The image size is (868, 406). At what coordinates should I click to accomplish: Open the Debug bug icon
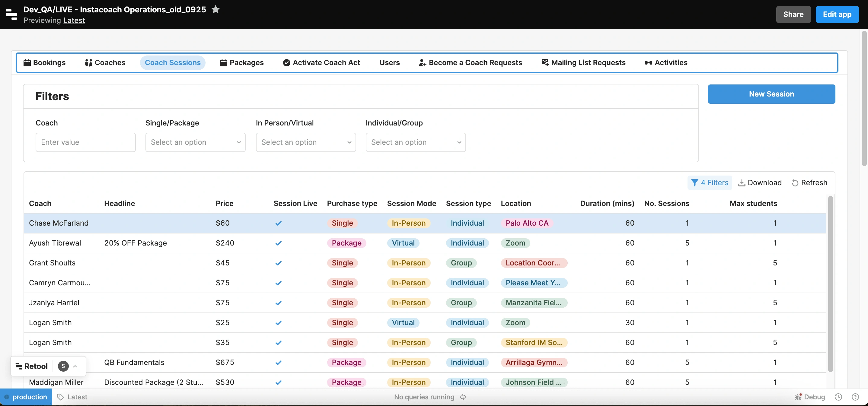[798, 397]
